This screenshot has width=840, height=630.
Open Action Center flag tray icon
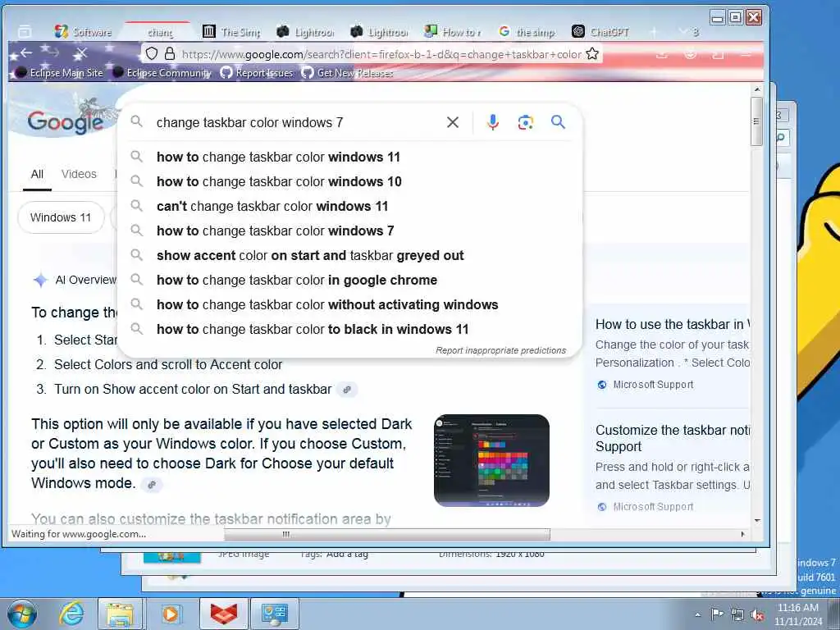pos(717,614)
